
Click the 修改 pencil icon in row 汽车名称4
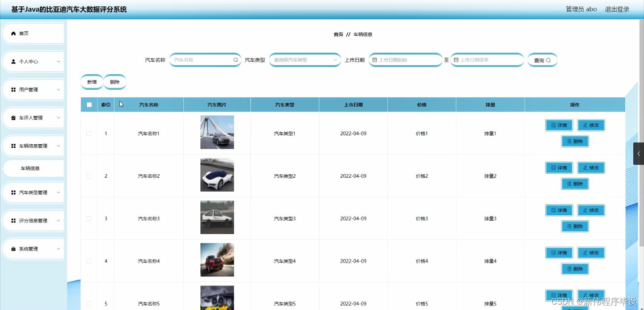coord(585,253)
